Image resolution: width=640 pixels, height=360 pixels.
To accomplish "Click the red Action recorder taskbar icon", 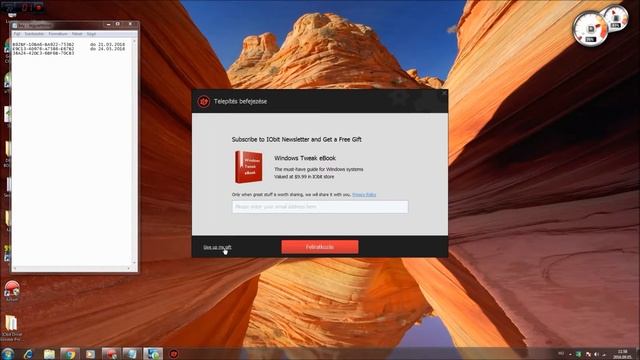I will [111, 354].
